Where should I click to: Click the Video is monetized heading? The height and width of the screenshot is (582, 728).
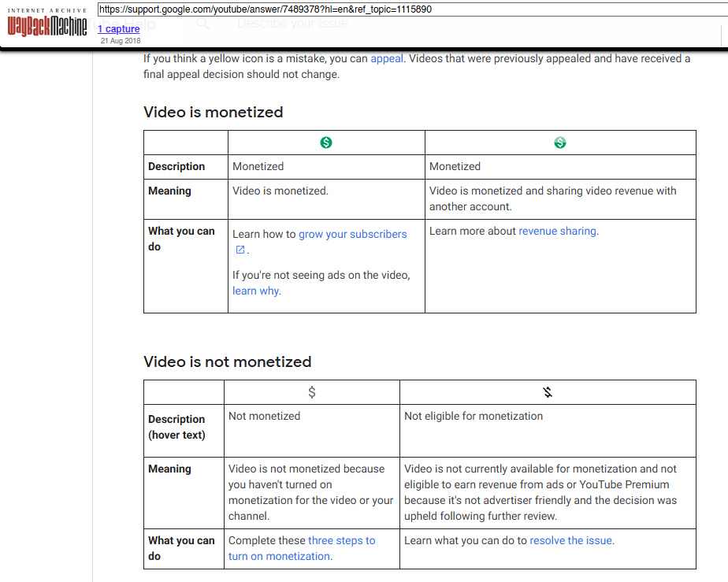(213, 112)
